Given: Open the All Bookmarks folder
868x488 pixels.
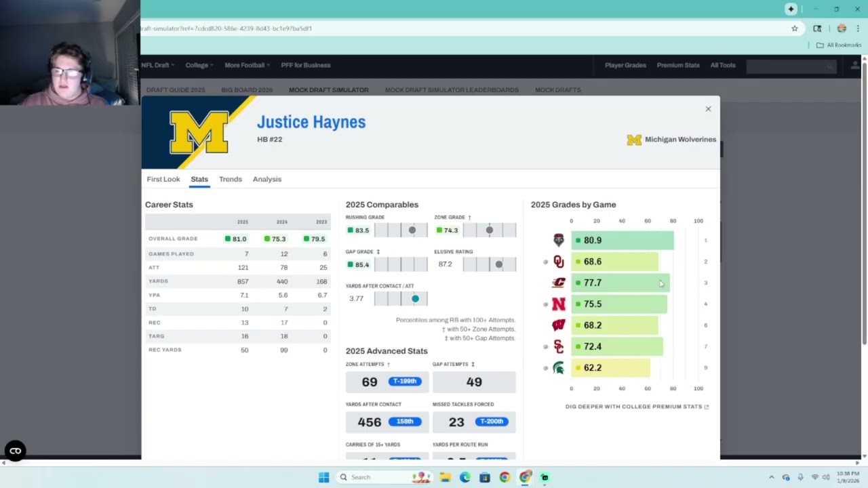Looking at the screenshot, I should 839,45.
